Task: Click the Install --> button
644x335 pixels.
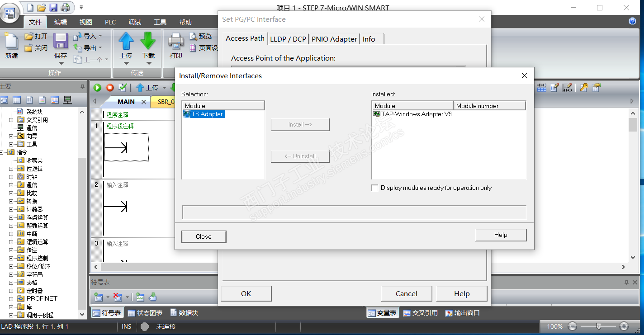Action: (x=300, y=124)
